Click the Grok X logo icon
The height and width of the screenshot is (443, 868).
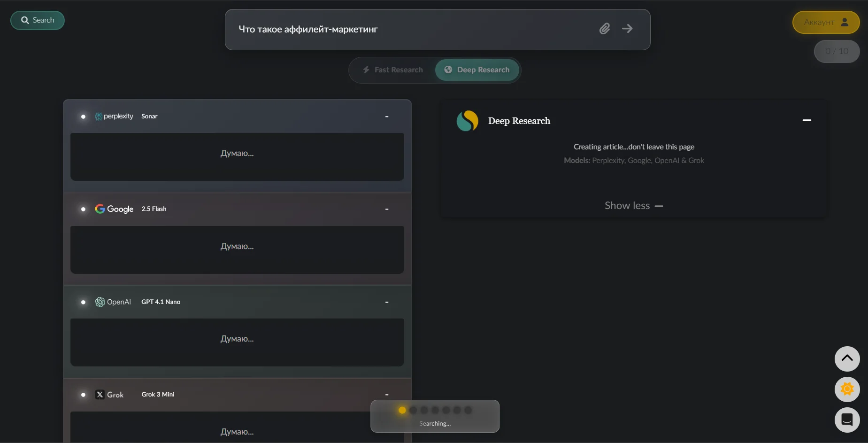100,395
